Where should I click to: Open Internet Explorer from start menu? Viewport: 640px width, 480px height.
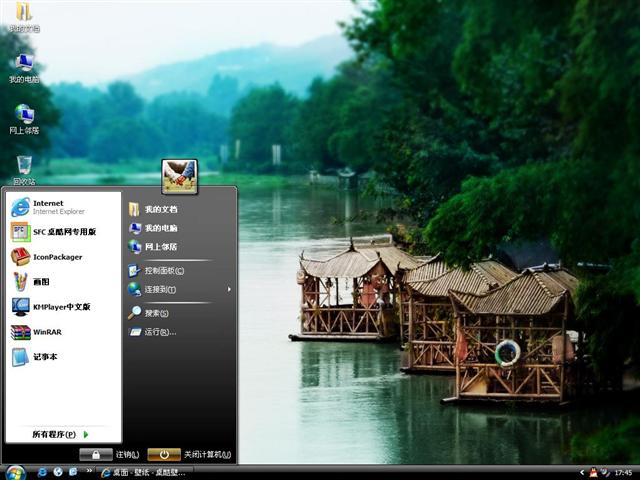64,207
